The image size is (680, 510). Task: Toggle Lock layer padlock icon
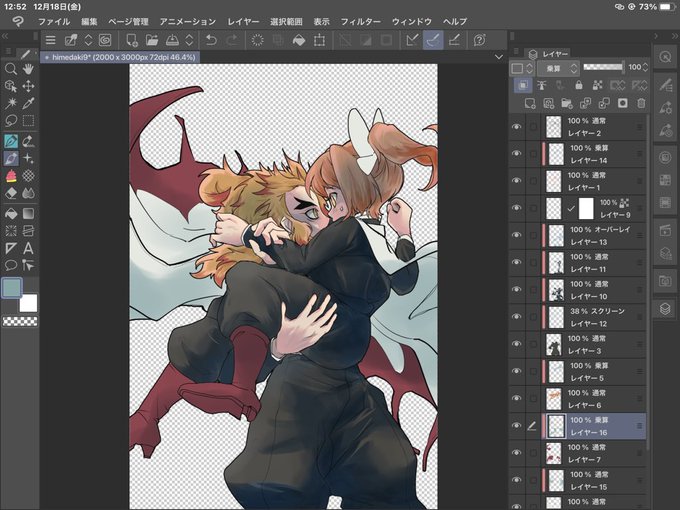pos(579,85)
